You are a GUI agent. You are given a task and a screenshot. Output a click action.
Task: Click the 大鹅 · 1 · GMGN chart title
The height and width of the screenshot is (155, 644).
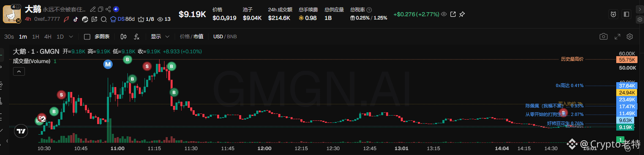pos(36,51)
